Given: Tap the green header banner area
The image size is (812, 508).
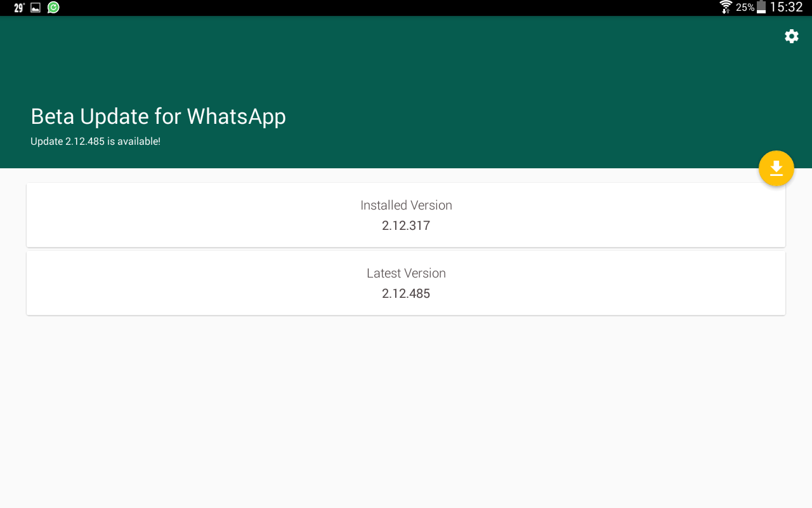Looking at the screenshot, I should pos(406,92).
